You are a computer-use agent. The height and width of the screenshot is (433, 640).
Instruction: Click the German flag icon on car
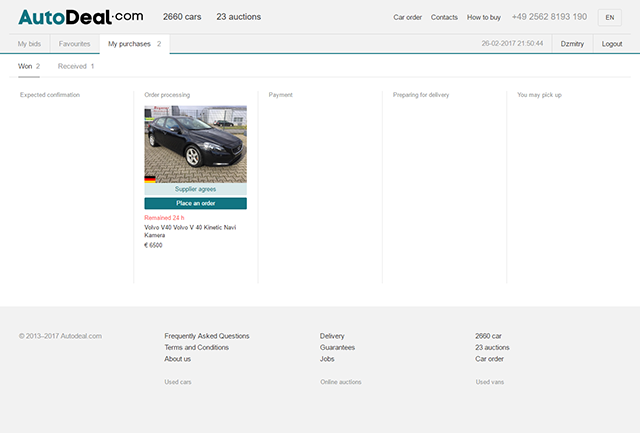pyautogui.click(x=150, y=179)
